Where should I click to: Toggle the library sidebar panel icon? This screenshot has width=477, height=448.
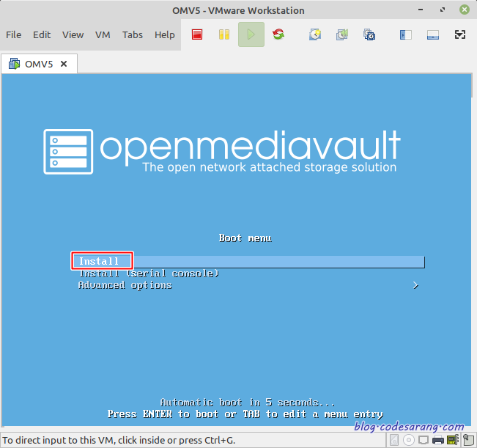click(x=405, y=34)
